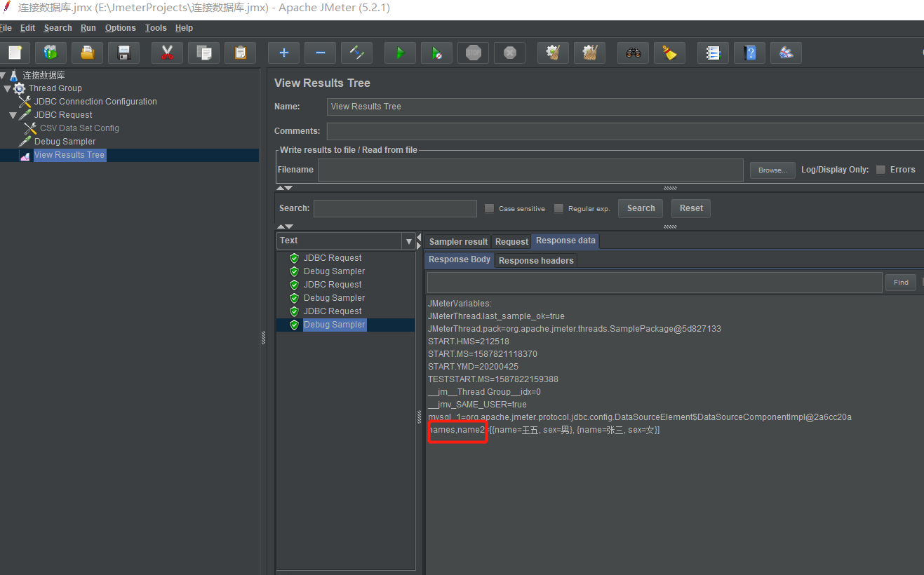924x575 pixels.
Task: Enable the Errors checkbox
Action: [x=881, y=170]
